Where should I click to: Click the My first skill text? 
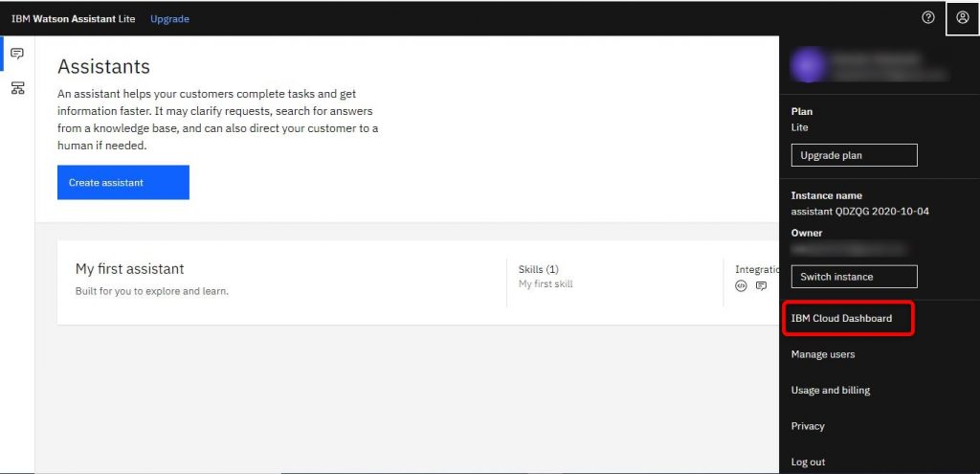tap(545, 283)
